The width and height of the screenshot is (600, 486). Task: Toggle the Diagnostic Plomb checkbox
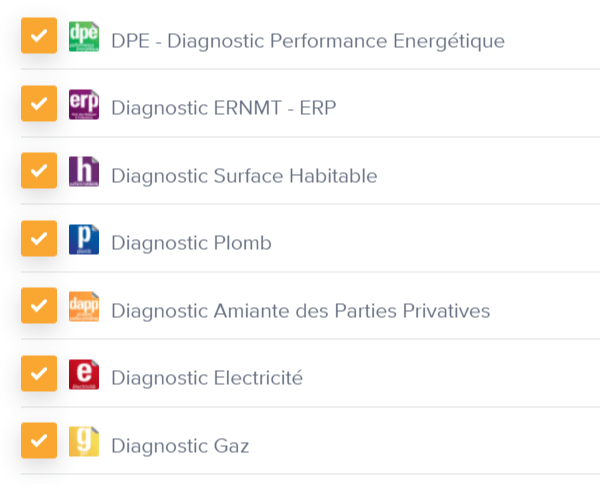(39, 238)
